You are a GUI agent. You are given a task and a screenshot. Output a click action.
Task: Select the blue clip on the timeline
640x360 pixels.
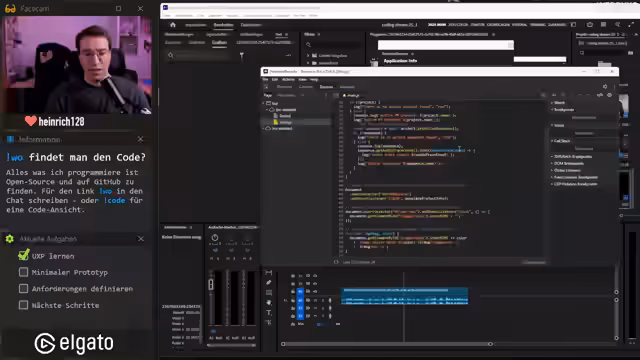tap(404, 296)
